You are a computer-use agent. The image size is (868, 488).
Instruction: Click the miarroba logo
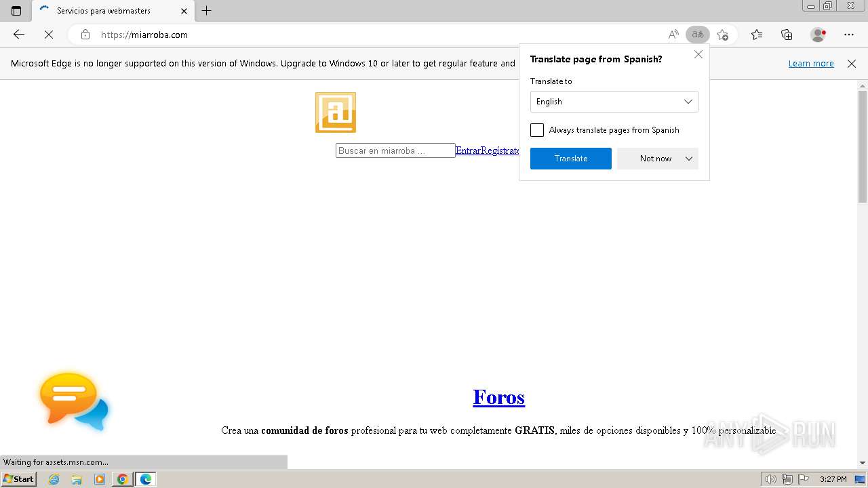[x=336, y=113]
